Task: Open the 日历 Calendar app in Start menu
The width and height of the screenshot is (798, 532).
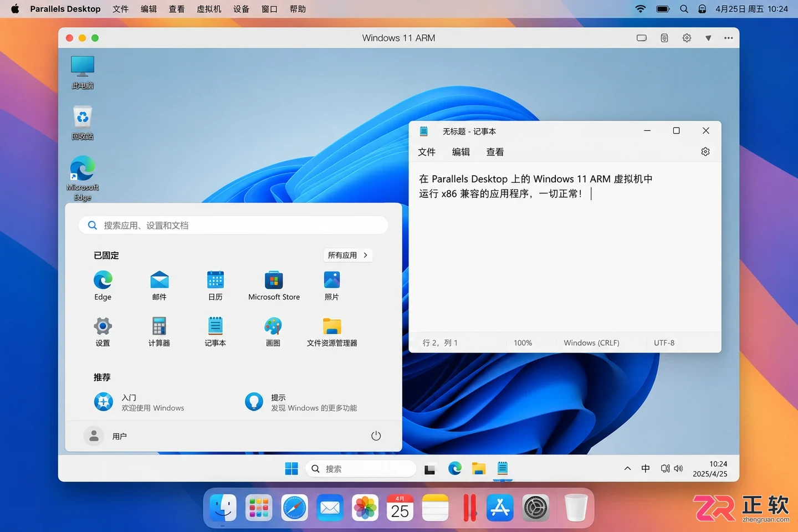Action: tap(215, 285)
